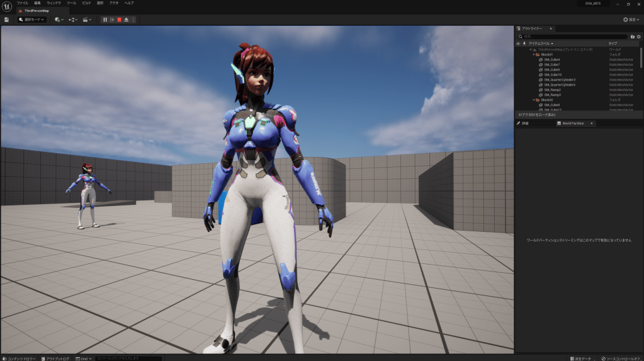644x361 pixels.
Task: Toggle the visibility eye column header
Action: 518,43
